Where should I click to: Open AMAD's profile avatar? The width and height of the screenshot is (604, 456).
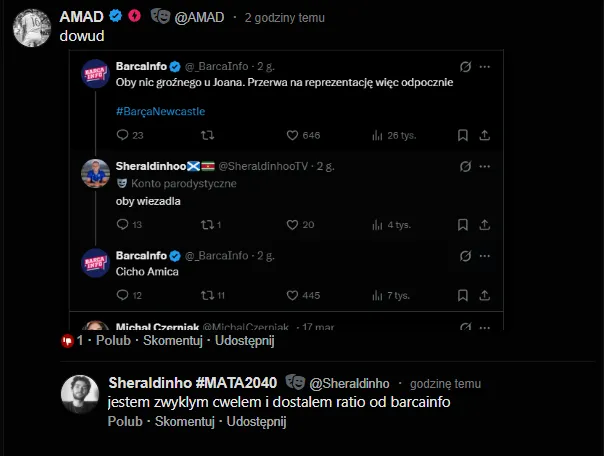[x=31, y=26]
